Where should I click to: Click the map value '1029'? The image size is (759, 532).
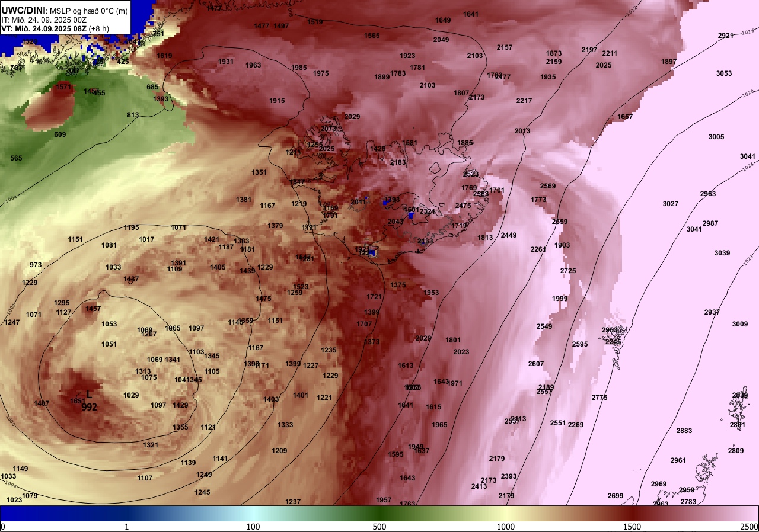click(x=130, y=395)
